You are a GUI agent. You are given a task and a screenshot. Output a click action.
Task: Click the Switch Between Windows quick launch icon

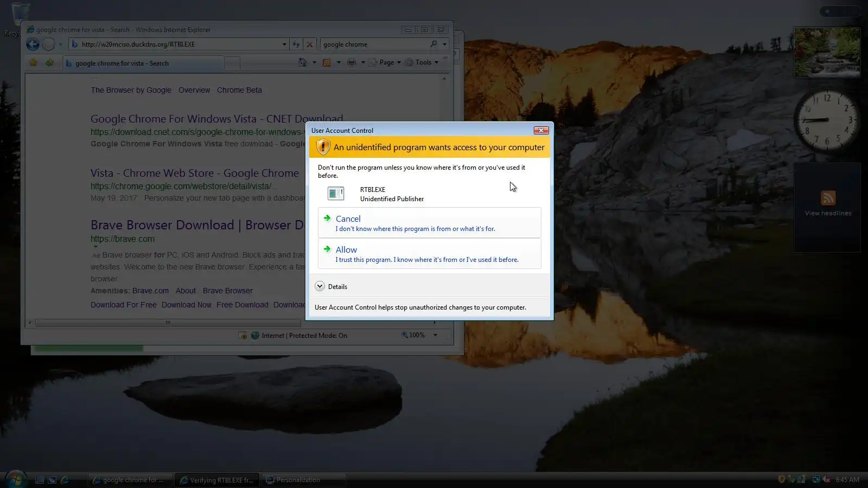[52, 480]
